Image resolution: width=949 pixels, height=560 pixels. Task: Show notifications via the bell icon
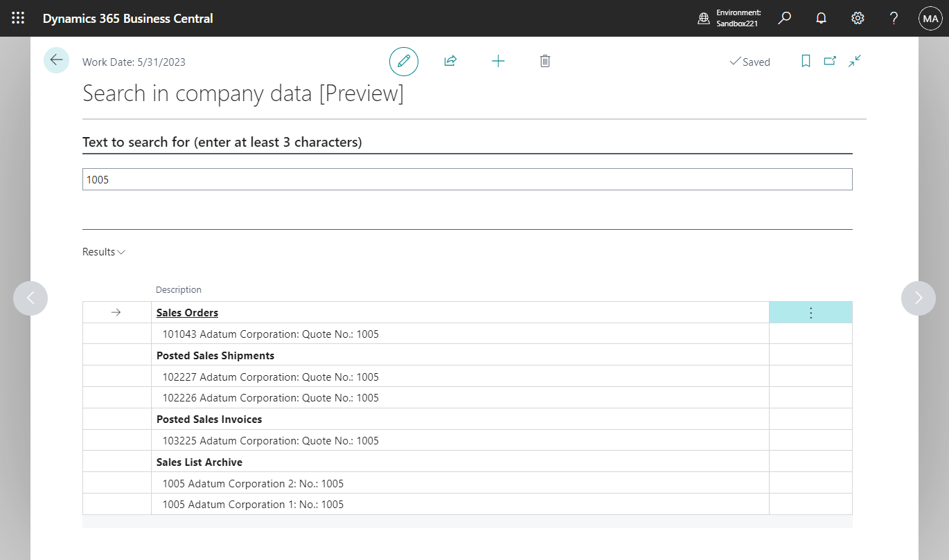(x=821, y=18)
